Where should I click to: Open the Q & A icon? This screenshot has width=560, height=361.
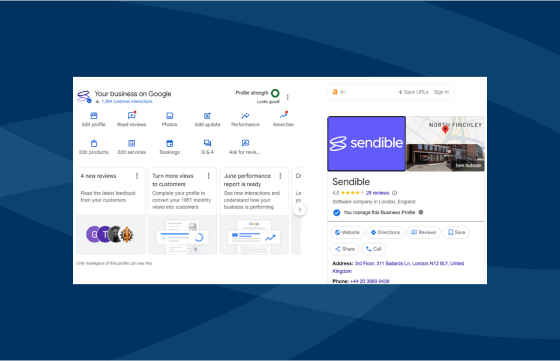(208, 143)
